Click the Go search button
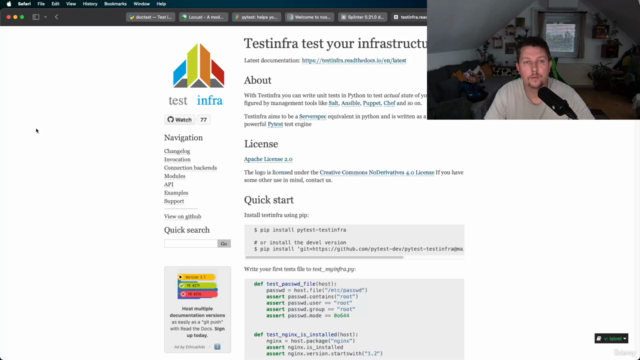This screenshot has width=640, height=360. point(224,244)
